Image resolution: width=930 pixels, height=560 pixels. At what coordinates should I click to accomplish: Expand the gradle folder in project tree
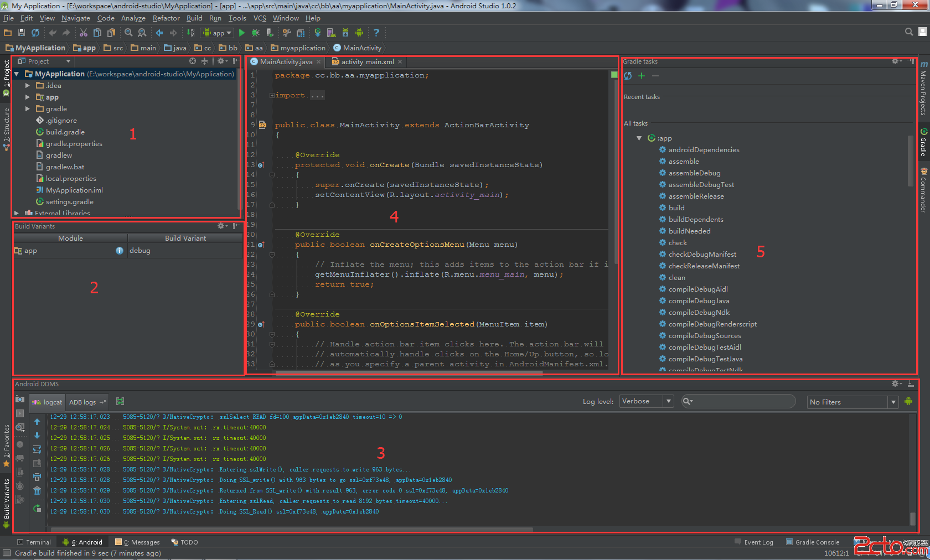click(x=28, y=109)
